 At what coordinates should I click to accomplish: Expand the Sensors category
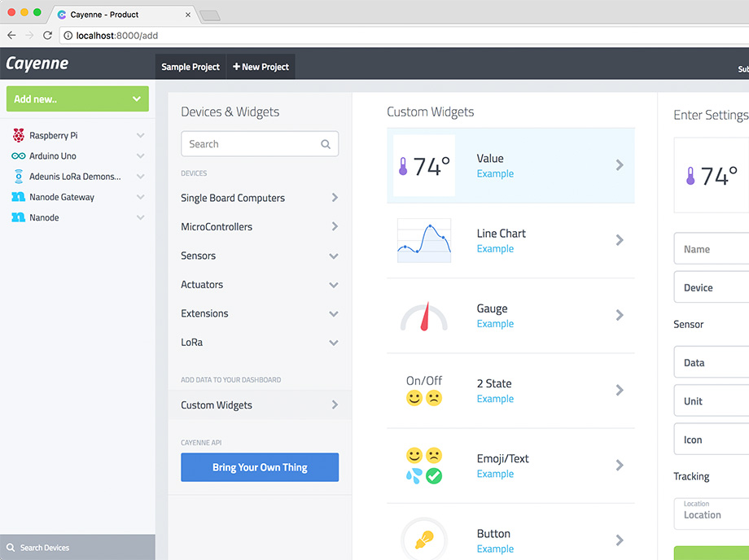(x=260, y=256)
